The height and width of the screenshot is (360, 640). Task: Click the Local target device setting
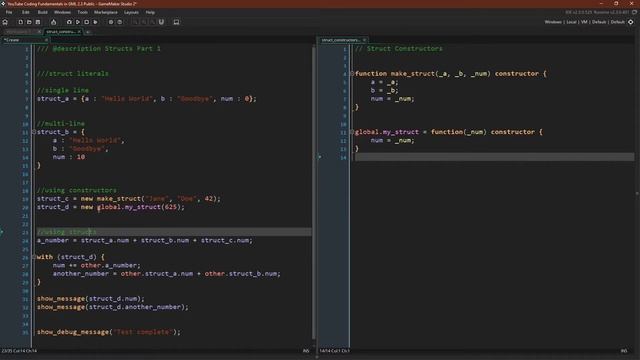tap(571, 22)
